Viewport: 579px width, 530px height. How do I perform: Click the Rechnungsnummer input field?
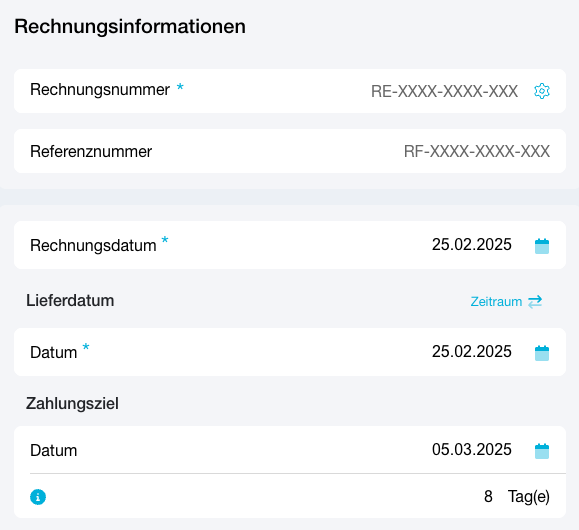444,91
